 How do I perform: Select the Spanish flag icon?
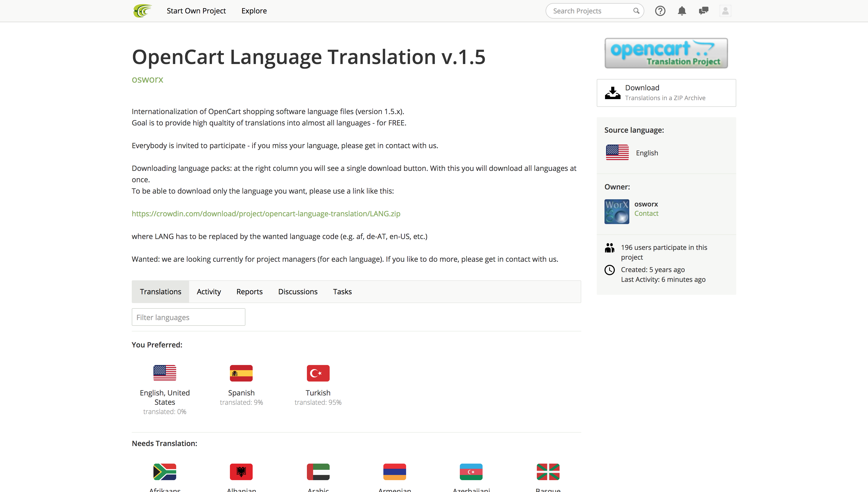click(x=241, y=373)
